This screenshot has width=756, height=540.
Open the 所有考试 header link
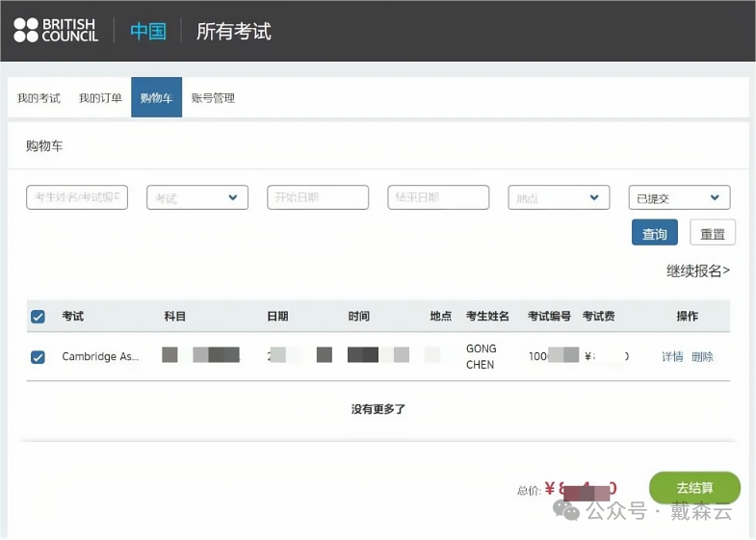pos(234,32)
